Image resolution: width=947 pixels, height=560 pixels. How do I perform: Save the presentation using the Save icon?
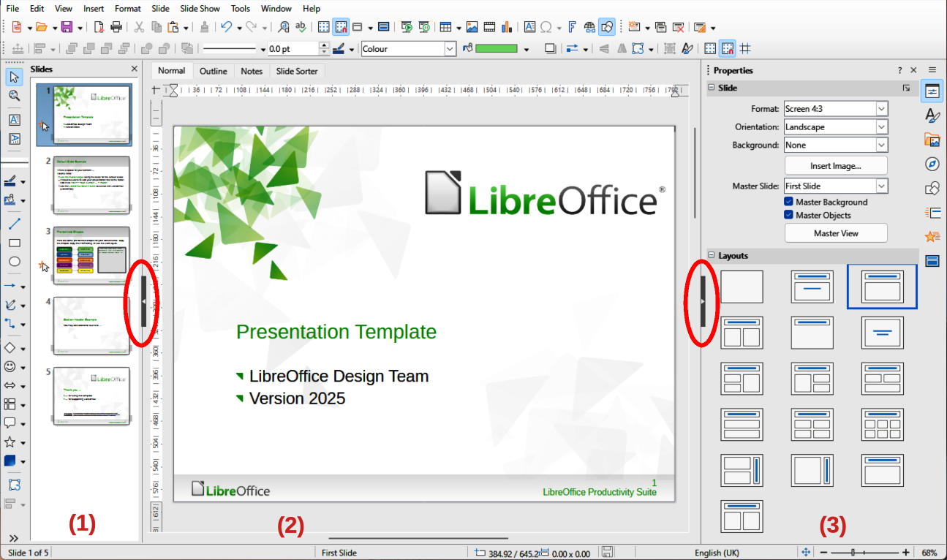[x=67, y=27]
